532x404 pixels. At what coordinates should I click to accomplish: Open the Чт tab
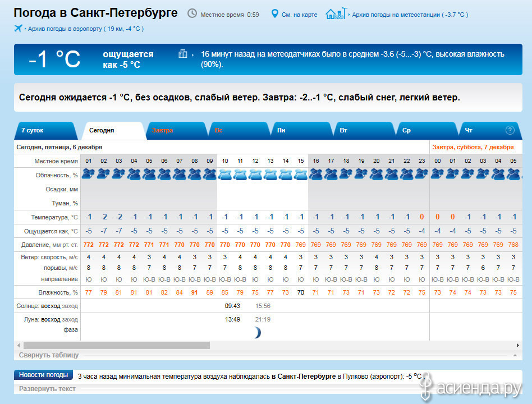point(490,131)
